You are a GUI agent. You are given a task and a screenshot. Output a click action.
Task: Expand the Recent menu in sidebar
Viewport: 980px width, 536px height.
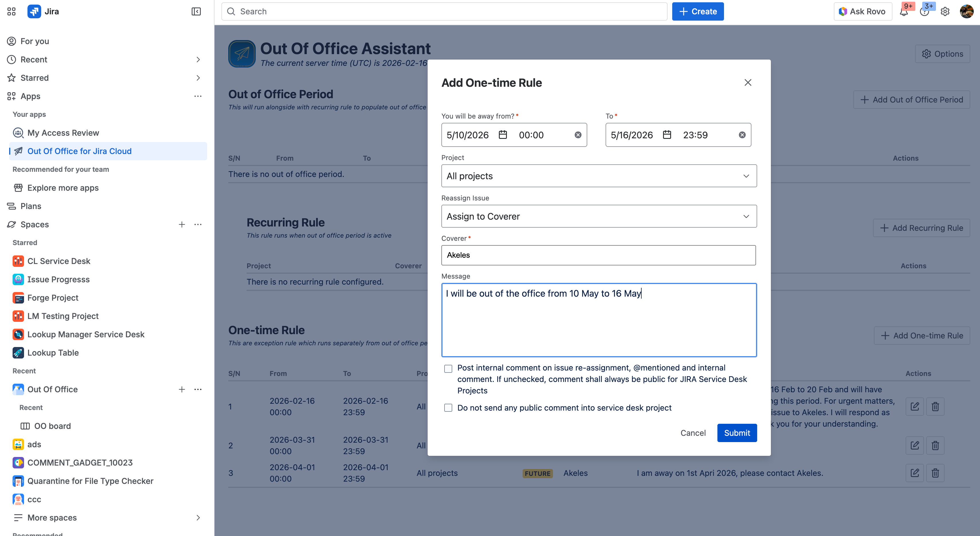[198, 59]
